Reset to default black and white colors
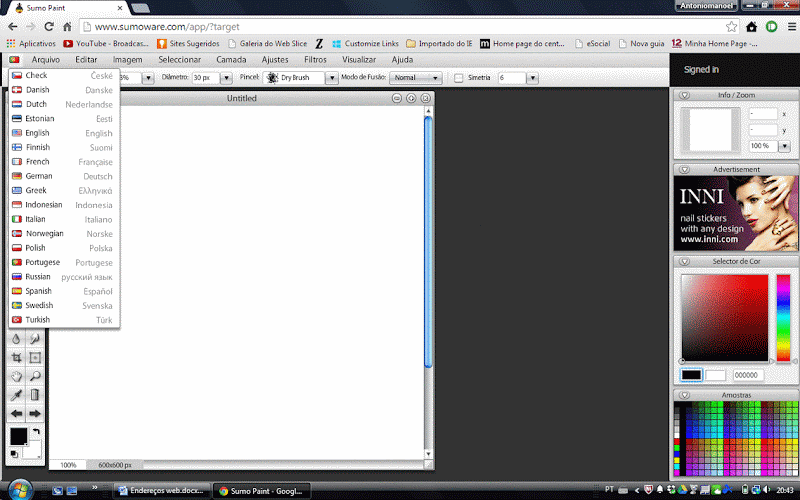This screenshot has width=800, height=500. point(14,454)
